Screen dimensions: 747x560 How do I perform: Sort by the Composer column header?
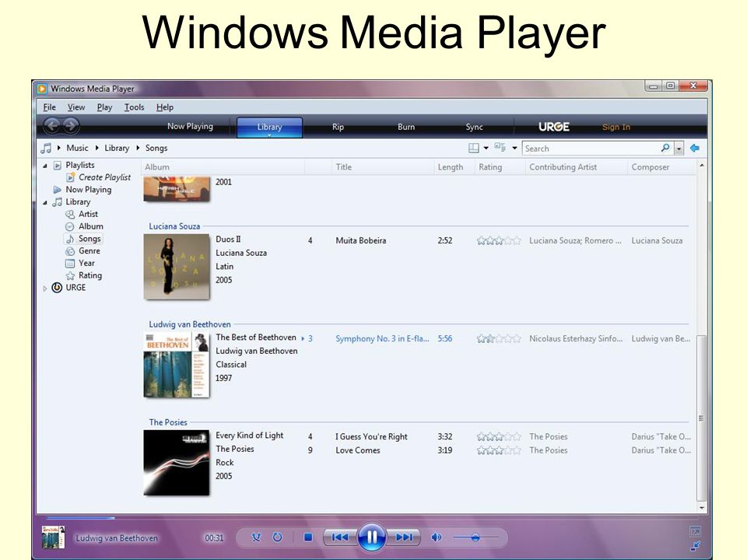tap(662, 167)
